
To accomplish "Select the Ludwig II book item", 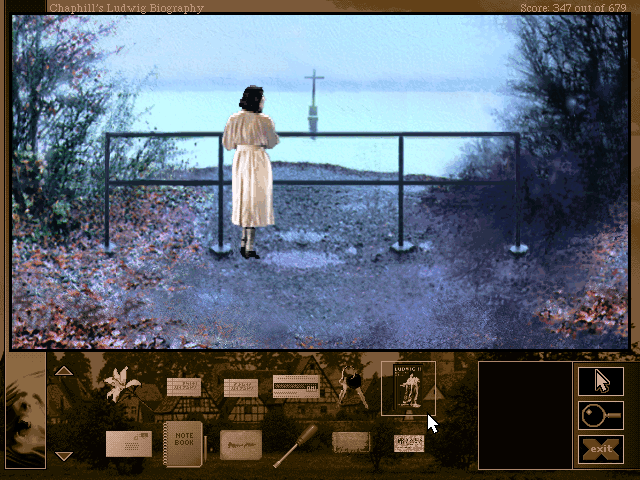I will (x=408, y=388).
